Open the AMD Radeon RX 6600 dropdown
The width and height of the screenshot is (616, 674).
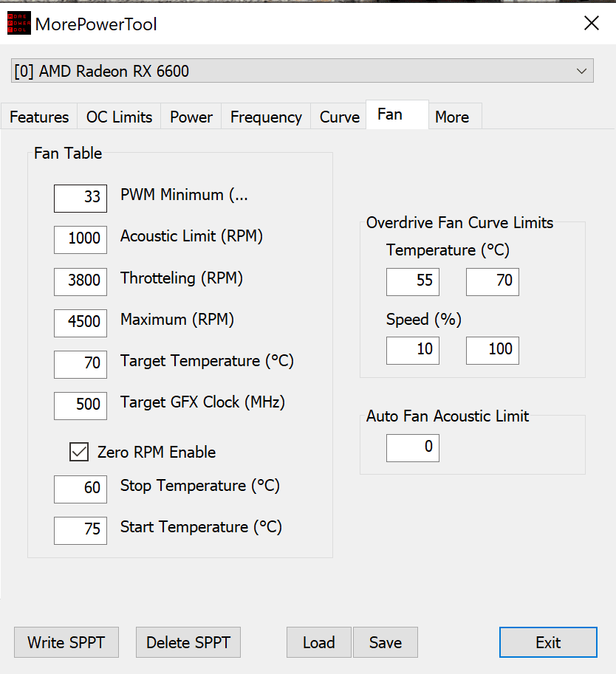pos(303,72)
